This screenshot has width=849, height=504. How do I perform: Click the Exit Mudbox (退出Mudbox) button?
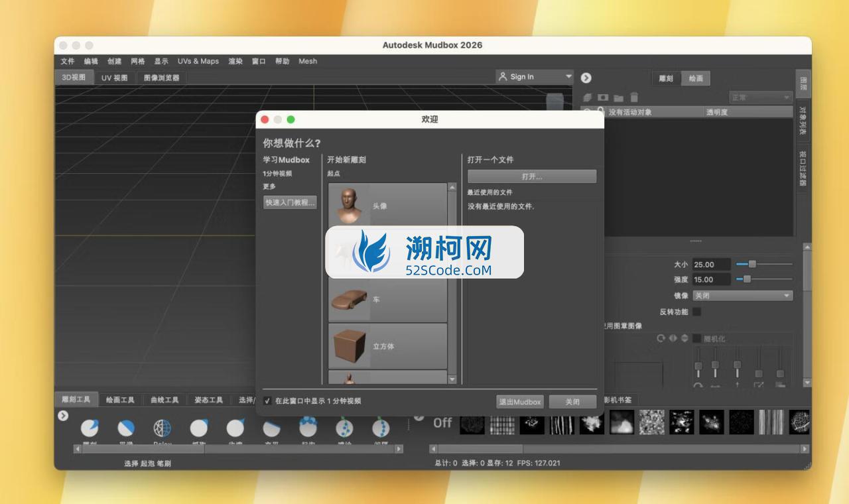[x=521, y=402]
